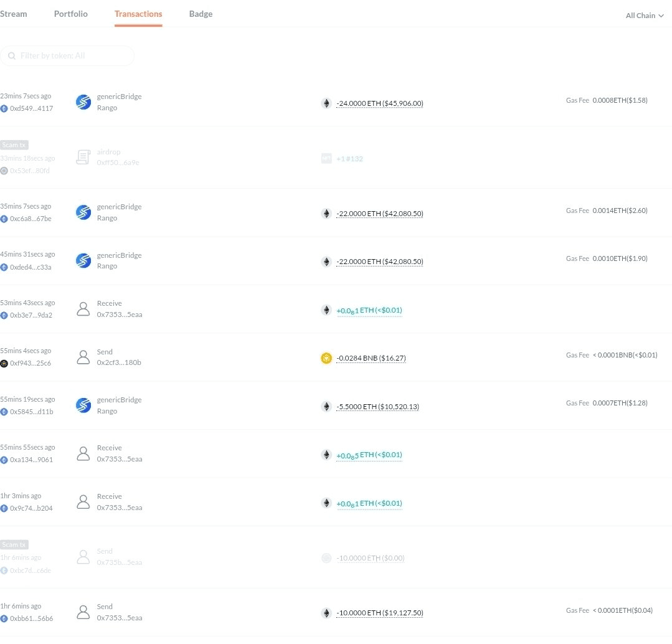Open transaction hash 0xbb61...56b6
The image size is (672, 644).
pos(31,618)
